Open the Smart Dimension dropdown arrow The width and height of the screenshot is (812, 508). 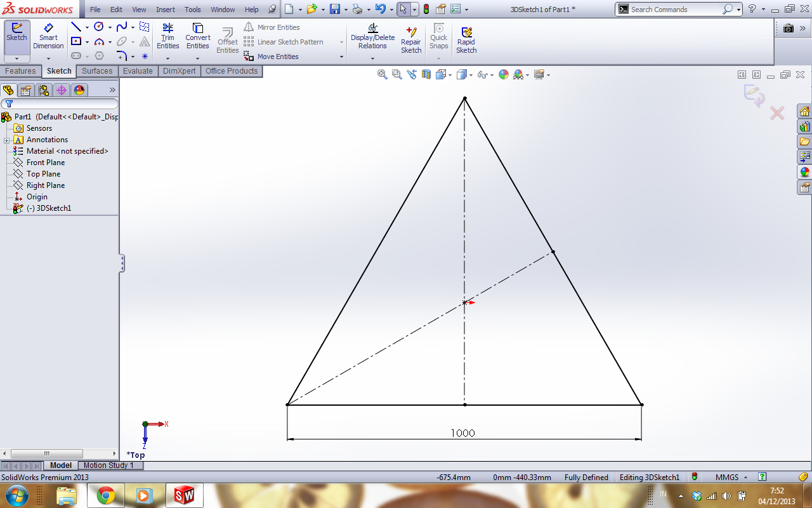(x=48, y=58)
